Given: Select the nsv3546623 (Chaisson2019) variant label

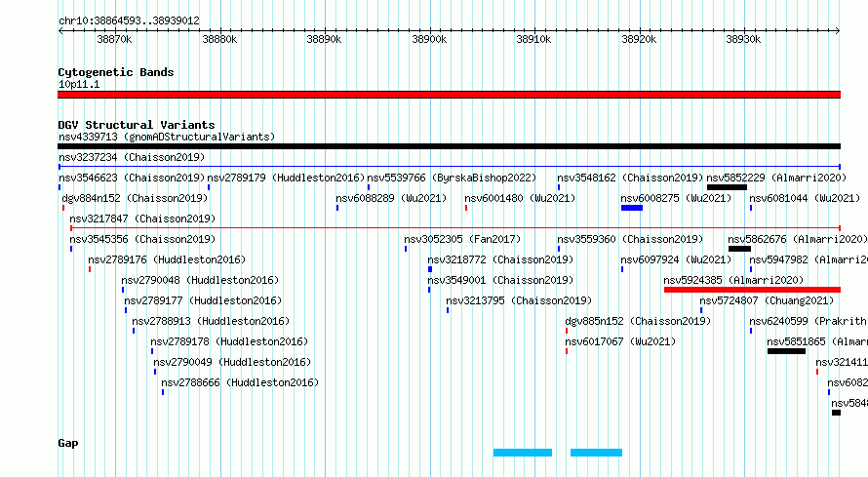Looking at the screenshot, I should coord(132,178).
